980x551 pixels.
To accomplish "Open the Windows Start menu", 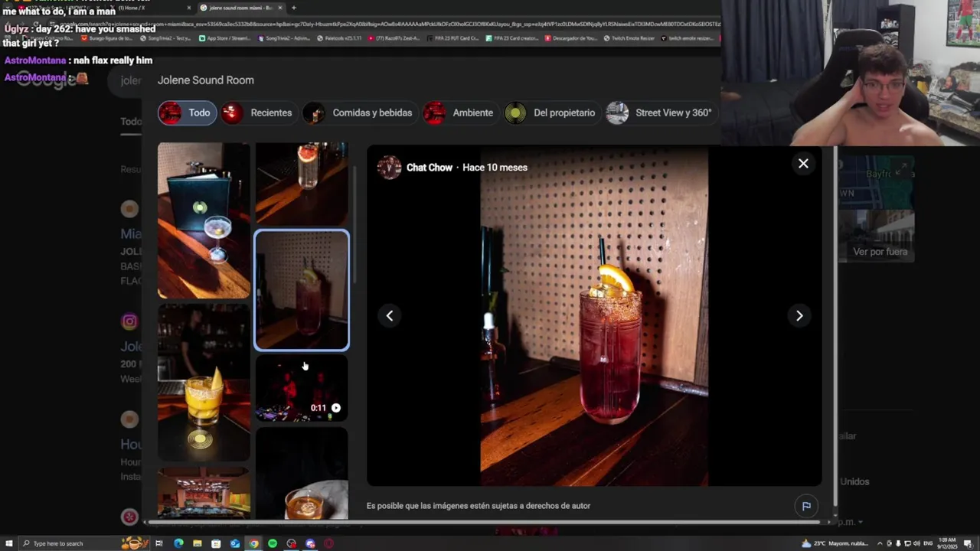I will click(x=8, y=543).
